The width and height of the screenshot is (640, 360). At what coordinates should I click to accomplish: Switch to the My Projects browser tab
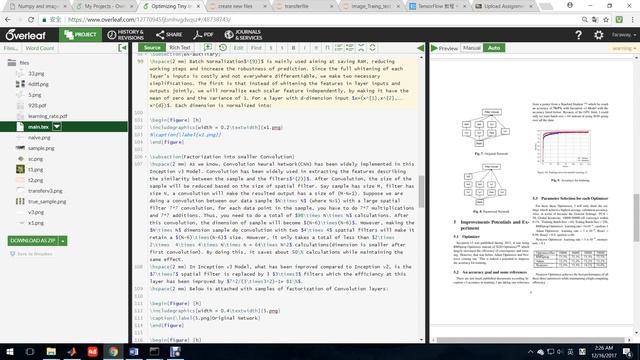point(105,6)
